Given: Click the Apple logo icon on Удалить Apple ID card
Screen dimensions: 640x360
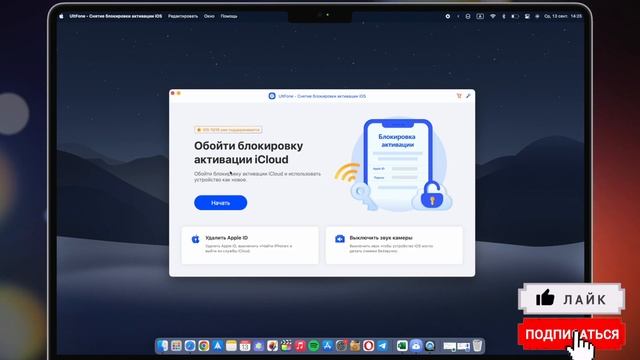Looking at the screenshot, I should coord(196,239).
